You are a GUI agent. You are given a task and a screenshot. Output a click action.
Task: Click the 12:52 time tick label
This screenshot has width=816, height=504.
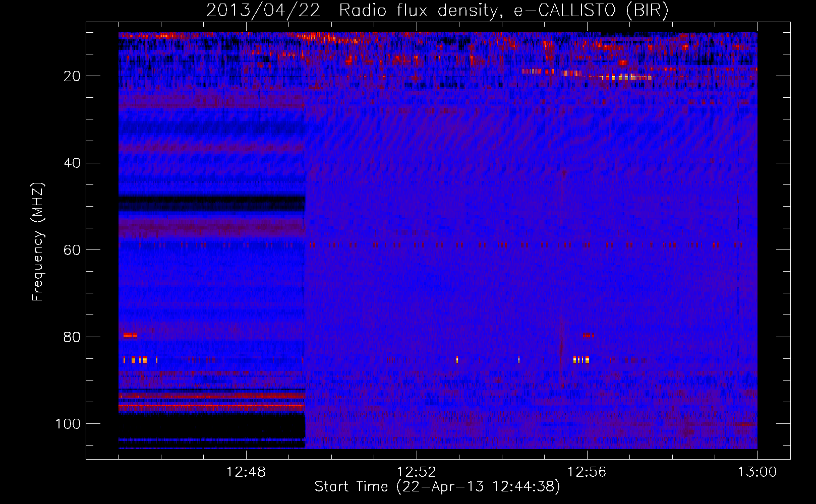pyautogui.click(x=417, y=472)
